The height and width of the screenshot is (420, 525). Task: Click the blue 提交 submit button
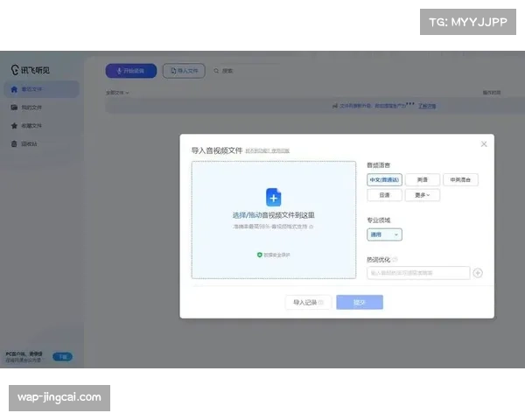(x=360, y=303)
